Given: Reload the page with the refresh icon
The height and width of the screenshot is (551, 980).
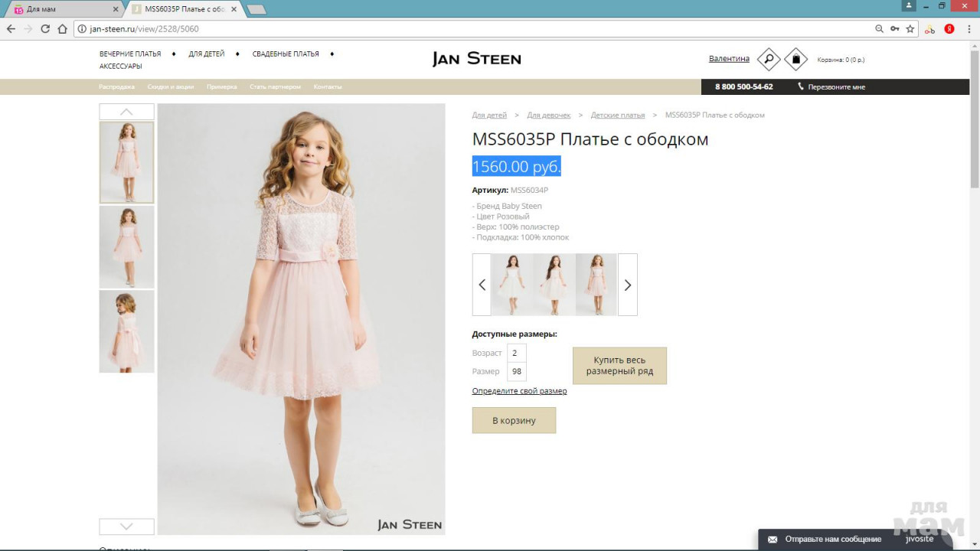Looking at the screenshot, I should 45,29.
